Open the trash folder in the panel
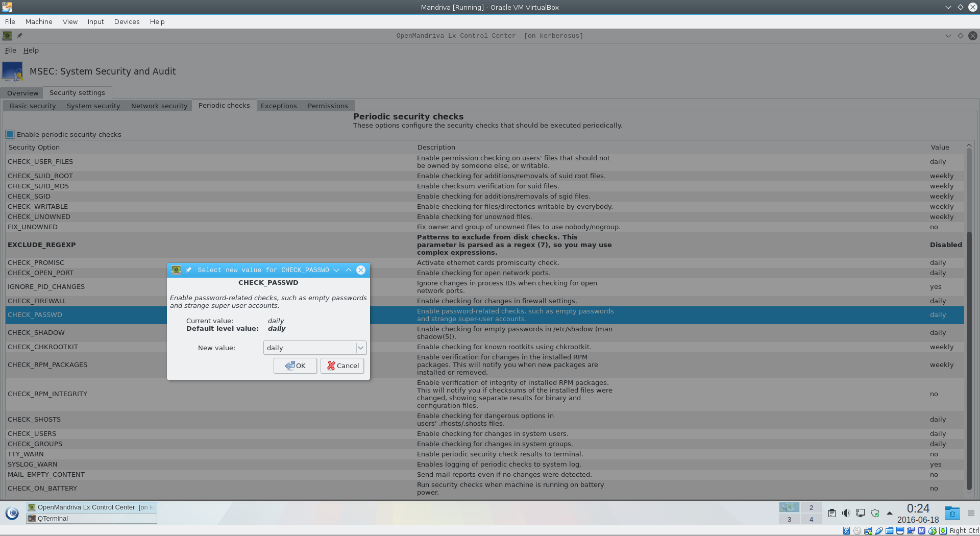 tap(952, 513)
